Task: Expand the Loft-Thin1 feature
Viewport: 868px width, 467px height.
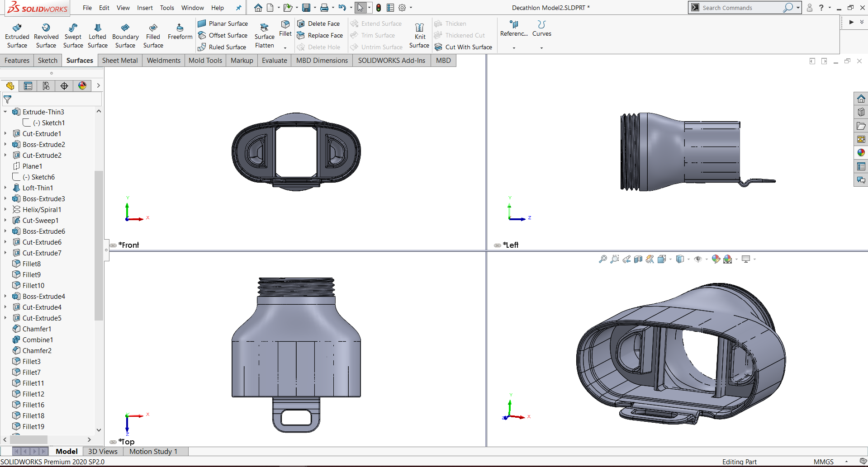Action: point(5,188)
